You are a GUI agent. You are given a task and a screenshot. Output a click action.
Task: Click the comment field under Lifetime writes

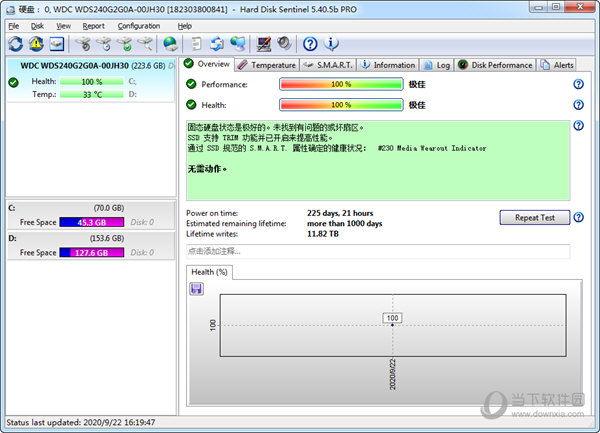(378, 251)
